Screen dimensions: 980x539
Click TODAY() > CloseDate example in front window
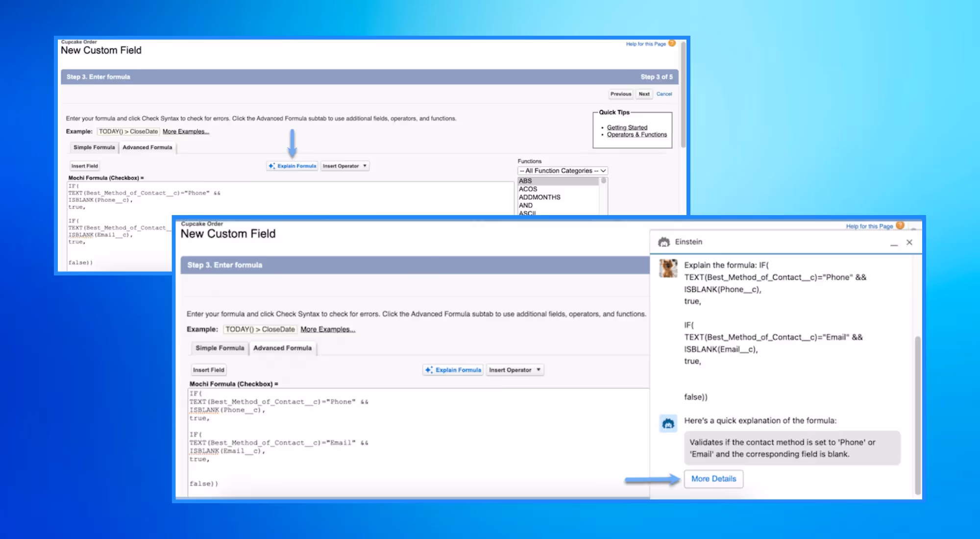coord(260,329)
